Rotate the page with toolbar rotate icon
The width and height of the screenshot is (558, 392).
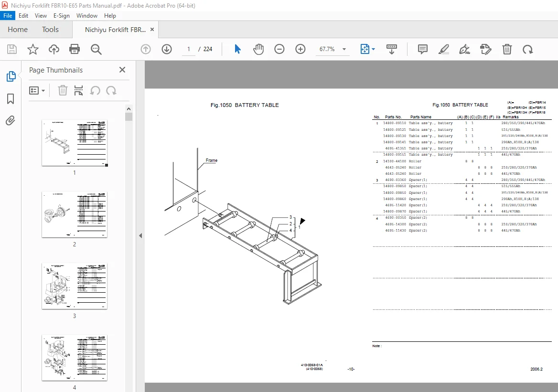pos(527,49)
